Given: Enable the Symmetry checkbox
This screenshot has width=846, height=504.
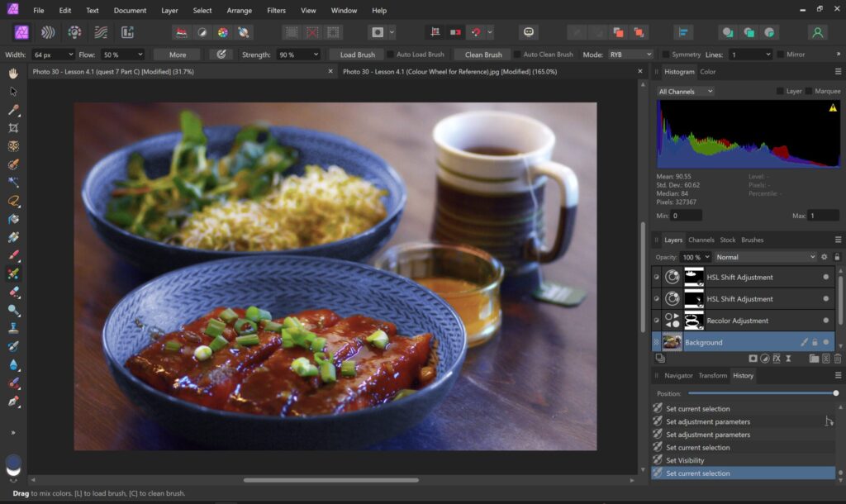Looking at the screenshot, I should tap(666, 55).
